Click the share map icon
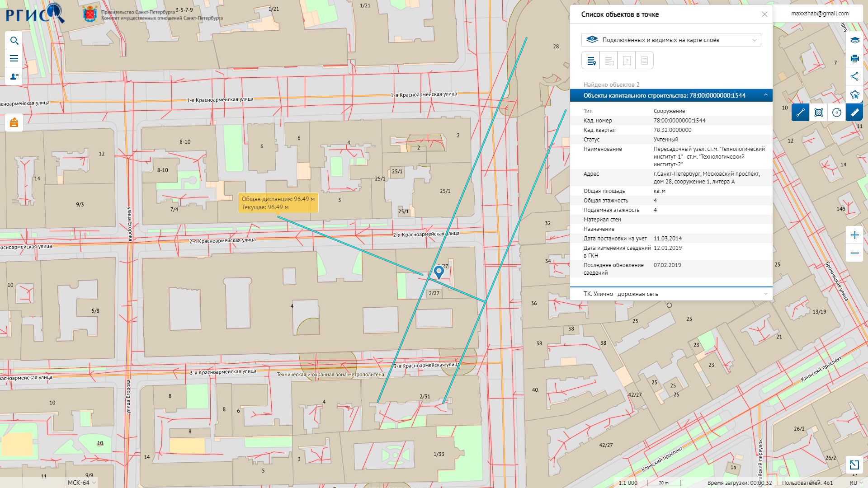The image size is (868, 488). coord(854,76)
